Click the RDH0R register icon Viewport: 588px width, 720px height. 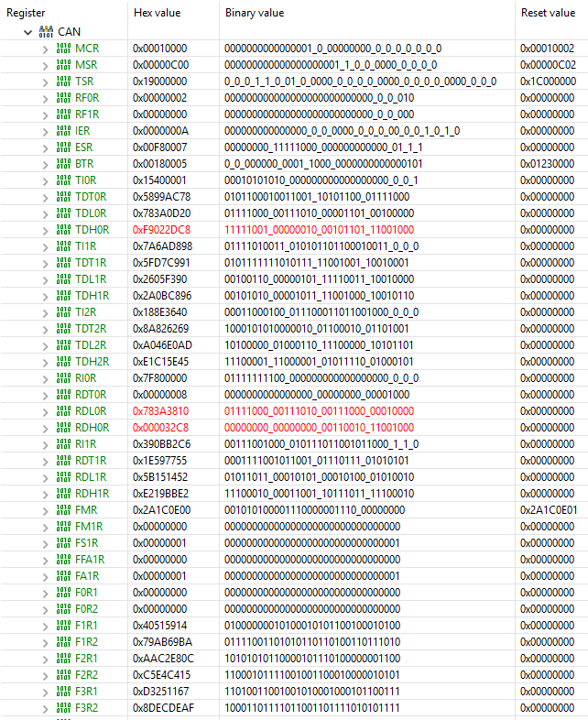click(x=63, y=428)
